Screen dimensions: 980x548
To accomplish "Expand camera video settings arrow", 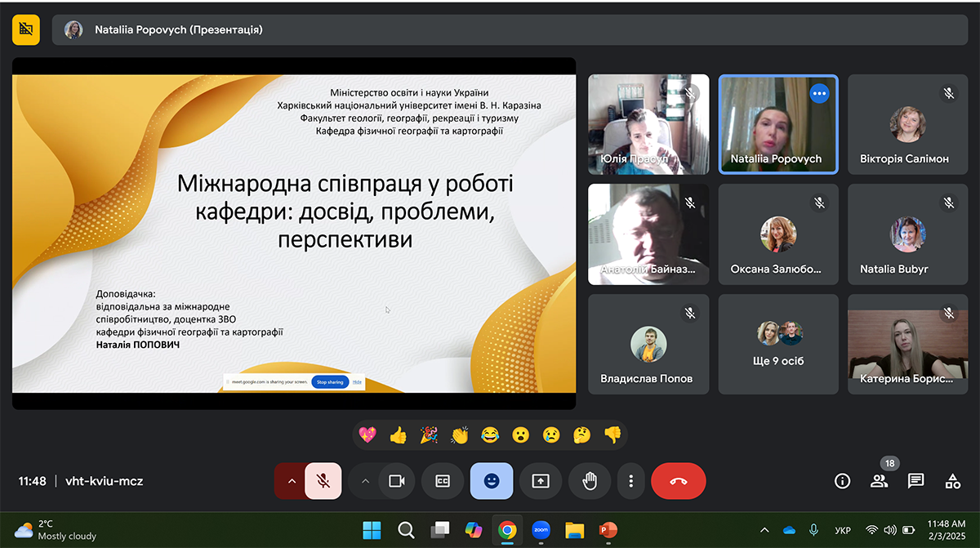I will [365, 481].
